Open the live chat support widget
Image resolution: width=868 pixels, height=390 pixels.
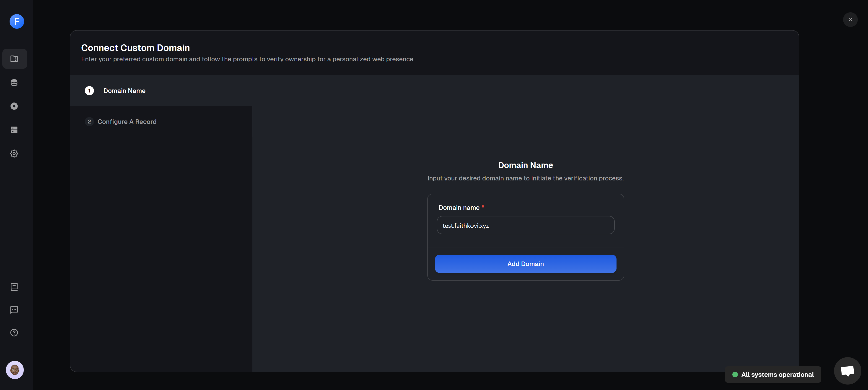coord(847,370)
